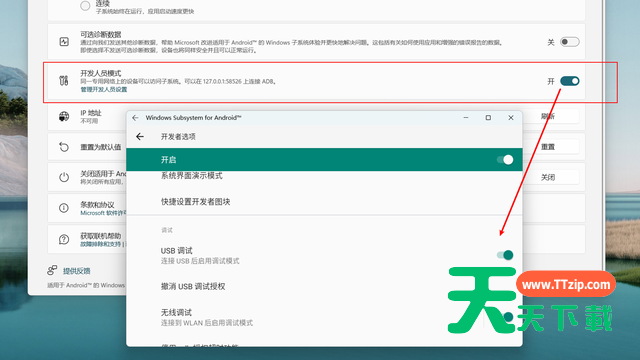640x360 pixels.
Task: Click the 开发人员模式 tools icon
Action: 64,81
